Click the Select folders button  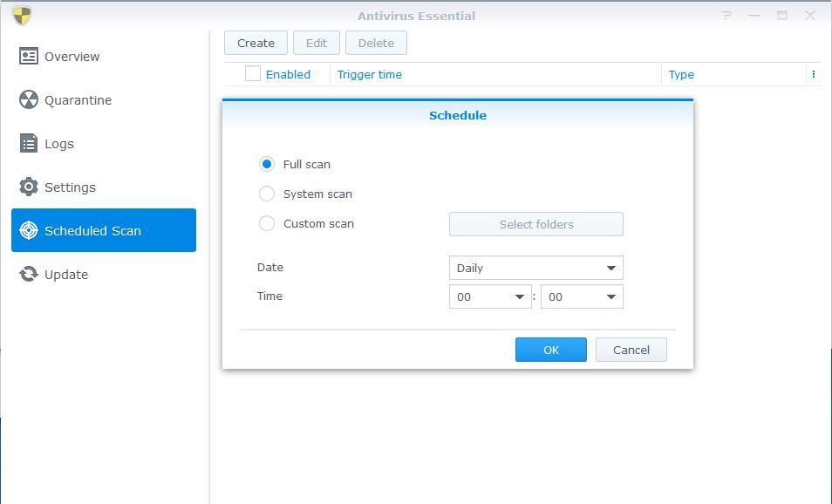point(536,224)
